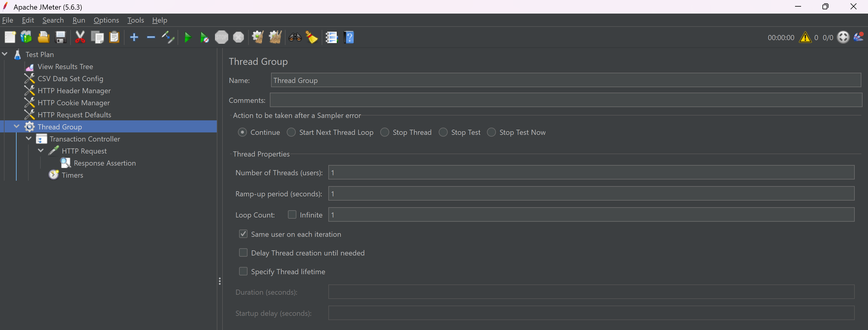Click the Clear All broom icons
Screen dimensions: 868x330
[x=275, y=37]
